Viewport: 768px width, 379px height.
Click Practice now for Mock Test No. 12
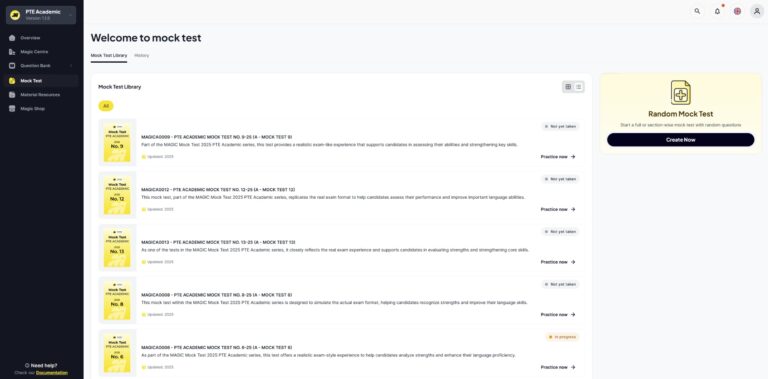(x=558, y=209)
